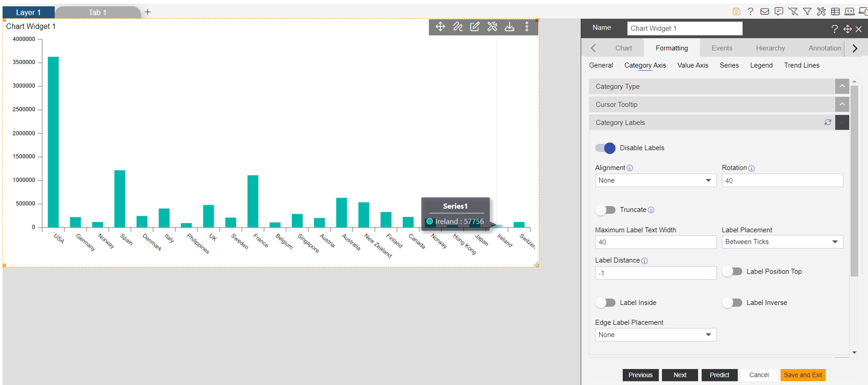868x385 pixels.
Task: Expand the Category Type section
Action: [x=842, y=87]
